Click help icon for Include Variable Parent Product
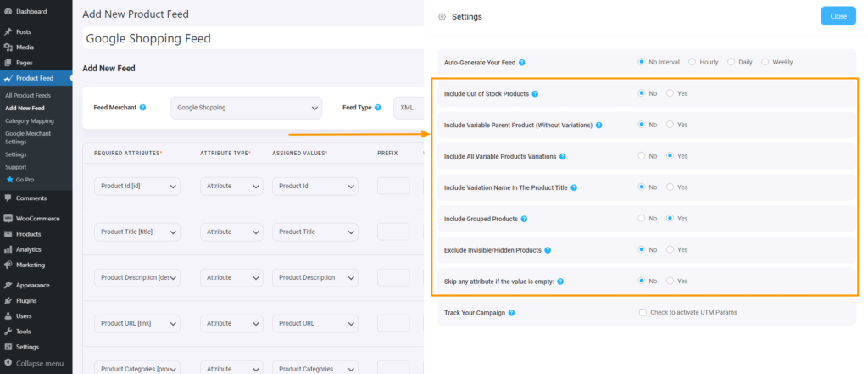Screen dimensions: 868x374 (599, 126)
